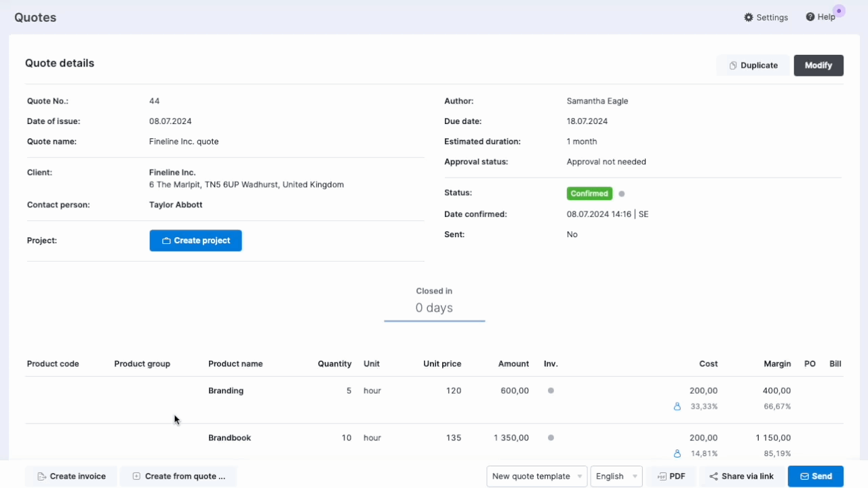Click the Branding product name
Viewport: 868px width, 488px height.
[x=226, y=391]
